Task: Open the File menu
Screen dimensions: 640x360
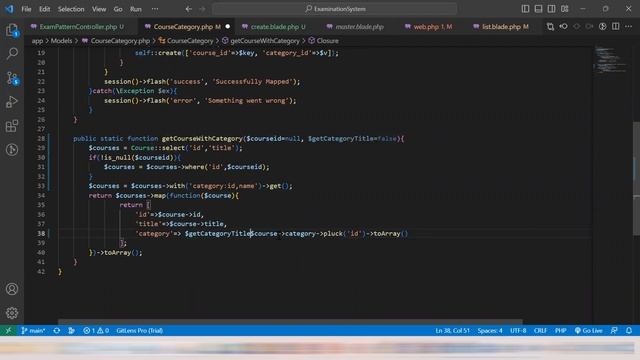Action: [26, 9]
